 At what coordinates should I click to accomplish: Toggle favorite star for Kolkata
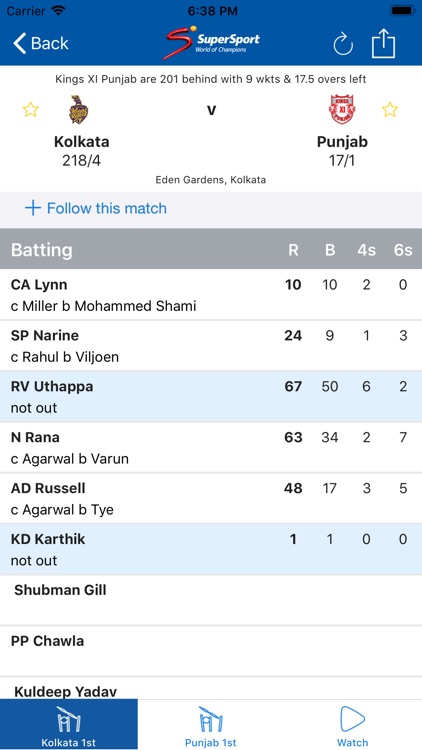[x=30, y=110]
